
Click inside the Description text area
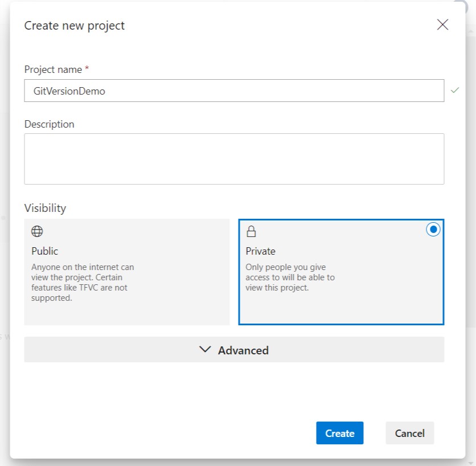(234, 159)
